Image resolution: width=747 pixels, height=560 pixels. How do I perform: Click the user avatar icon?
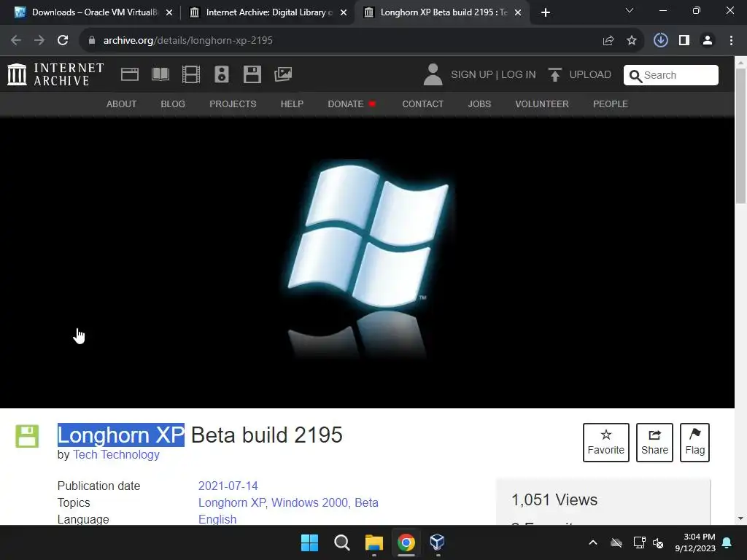click(x=433, y=75)
